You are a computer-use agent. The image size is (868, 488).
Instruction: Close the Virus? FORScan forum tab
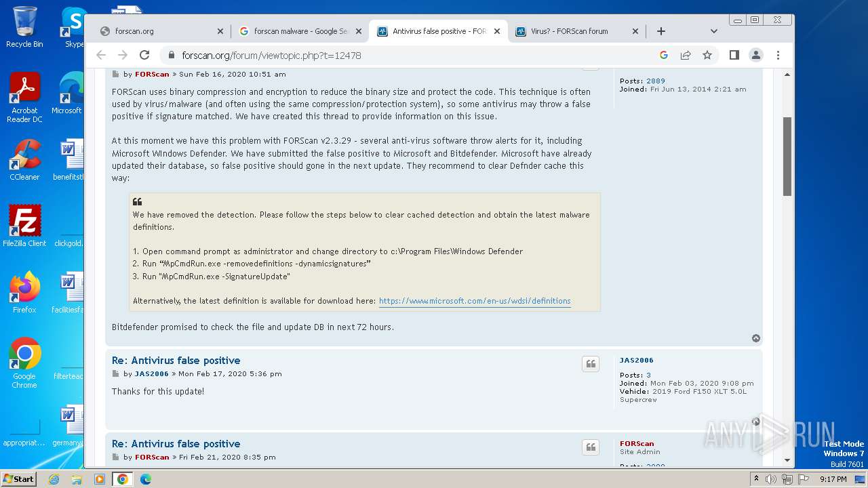[x=635, y=31]
